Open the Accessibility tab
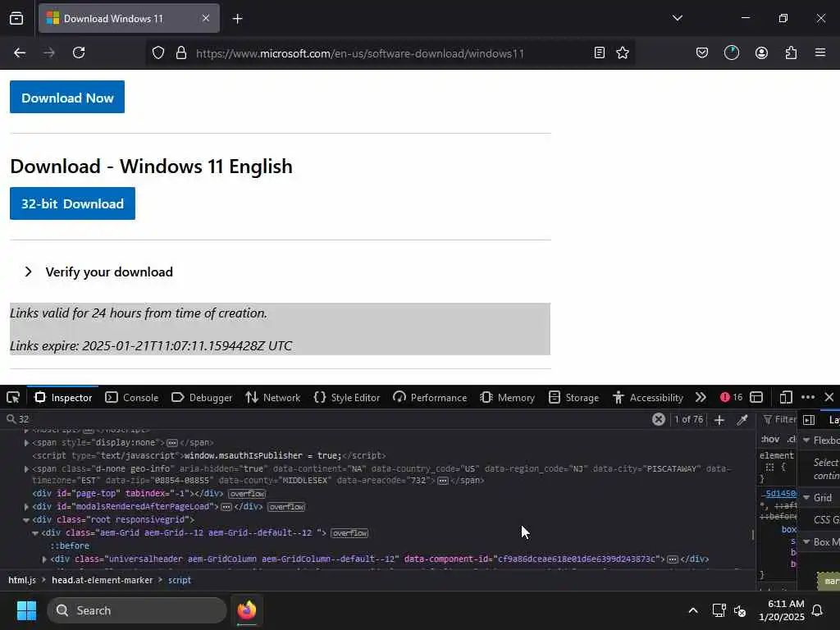 click(648, 398)
